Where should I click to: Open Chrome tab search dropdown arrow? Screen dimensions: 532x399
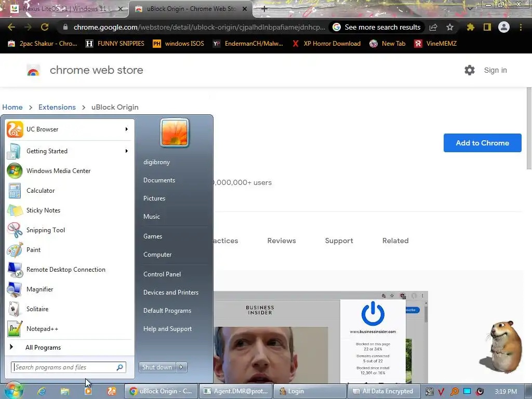coord(470,8)
